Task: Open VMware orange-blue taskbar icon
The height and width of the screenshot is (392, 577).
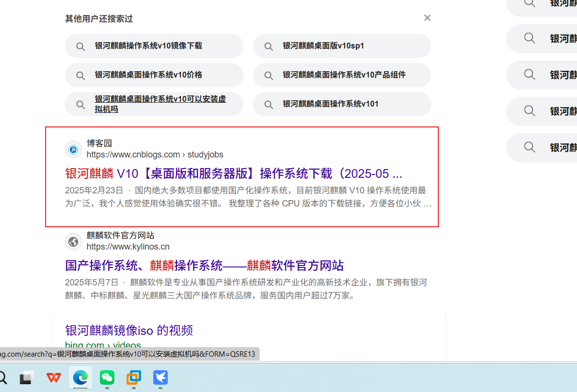Action: click(x=133, y=377)
